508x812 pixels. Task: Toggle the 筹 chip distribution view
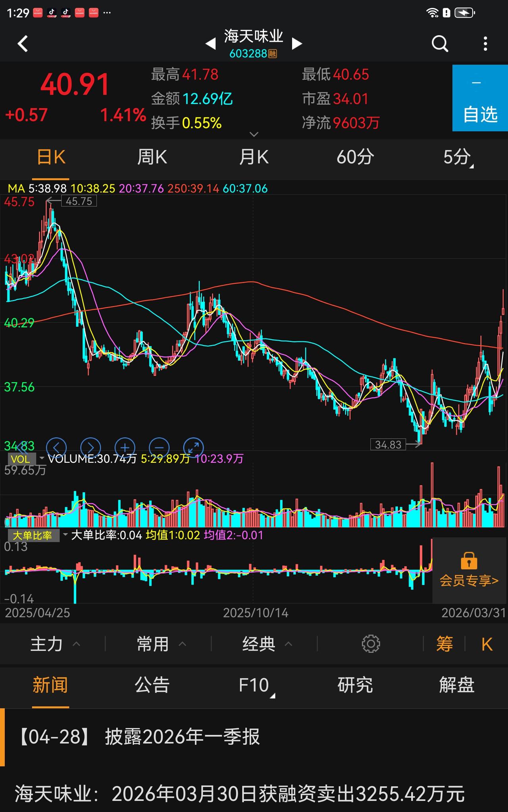pos(444,644)
